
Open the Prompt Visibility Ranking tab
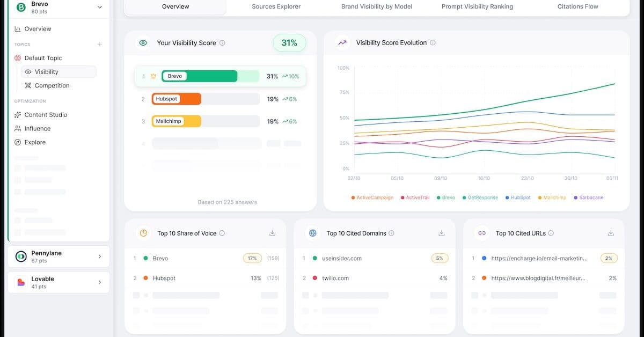pyautogui.click(x=477, y=6)
